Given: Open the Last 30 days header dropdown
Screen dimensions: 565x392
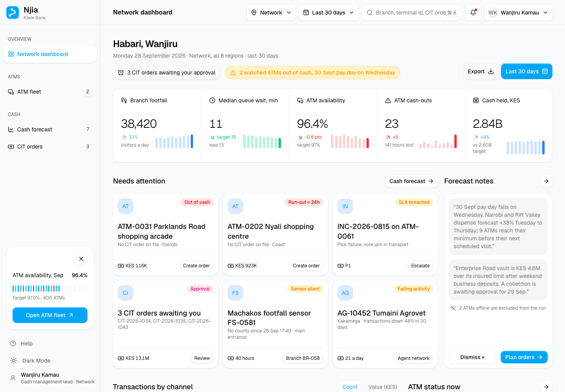Looking at the screenshot, I should (328, 13).
